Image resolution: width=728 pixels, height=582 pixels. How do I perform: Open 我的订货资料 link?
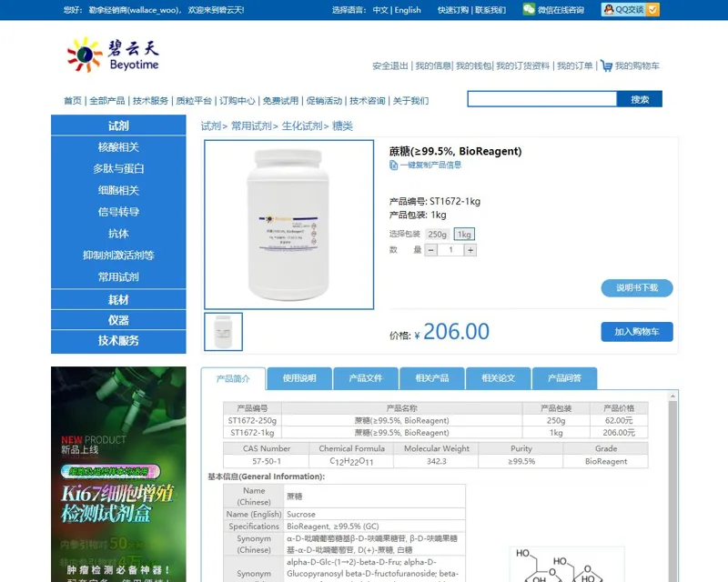click(522, 65)
